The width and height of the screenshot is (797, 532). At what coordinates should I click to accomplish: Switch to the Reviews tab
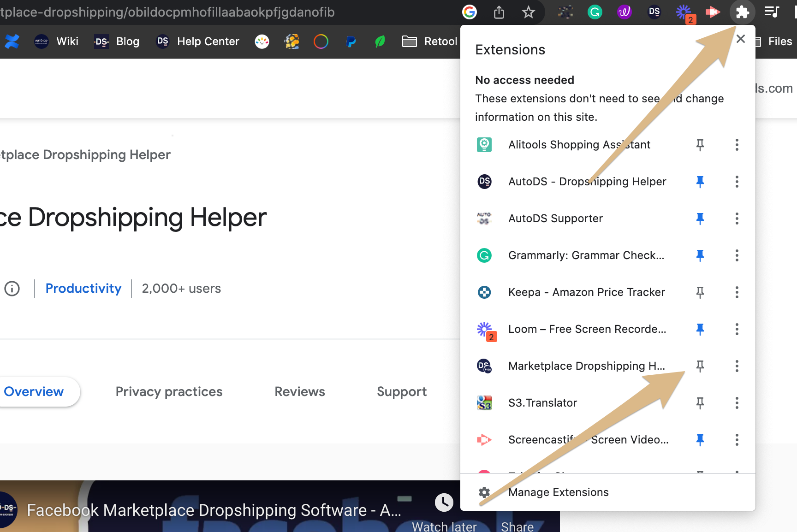300,392
